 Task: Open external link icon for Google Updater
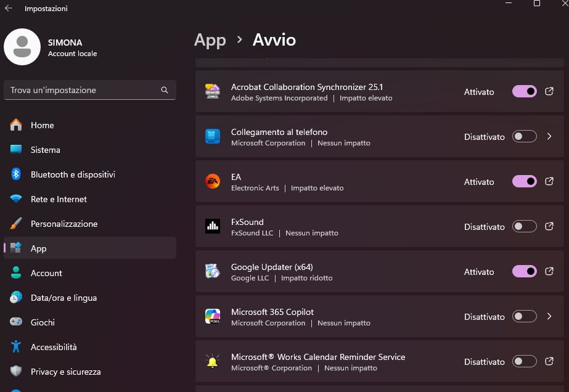549,271
